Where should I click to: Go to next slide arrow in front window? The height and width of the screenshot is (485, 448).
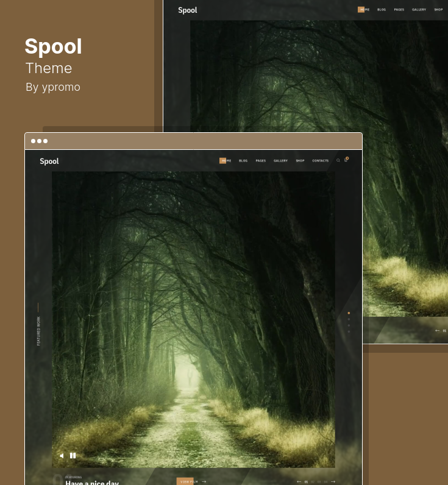pyautogui.click(x=333, y=481)
